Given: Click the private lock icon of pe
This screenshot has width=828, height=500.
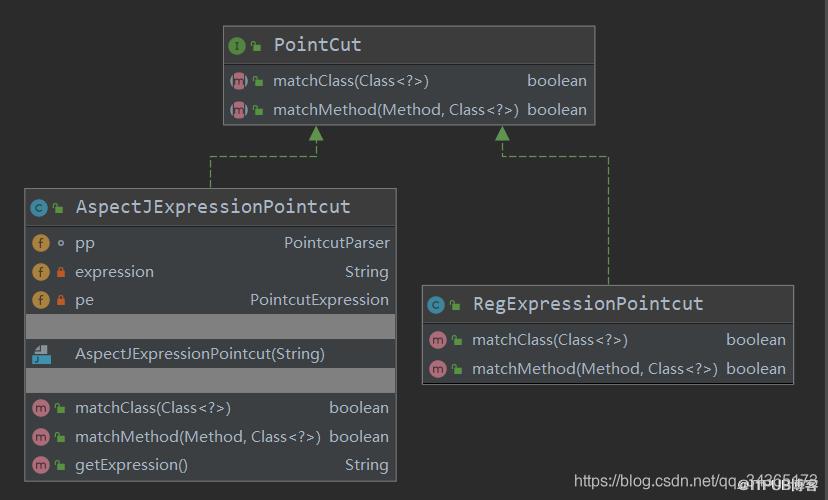Looking at the screenshot, I should tap(61, 300).
